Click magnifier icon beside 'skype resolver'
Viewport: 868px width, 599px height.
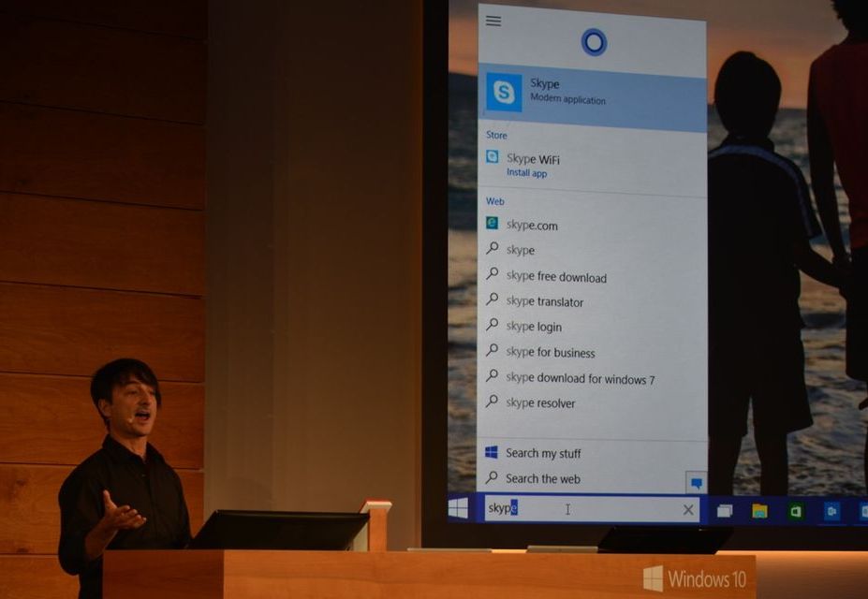point(492,401)
